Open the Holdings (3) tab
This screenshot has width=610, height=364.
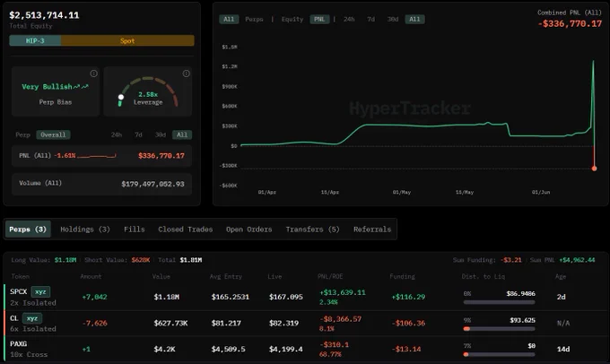85,230
